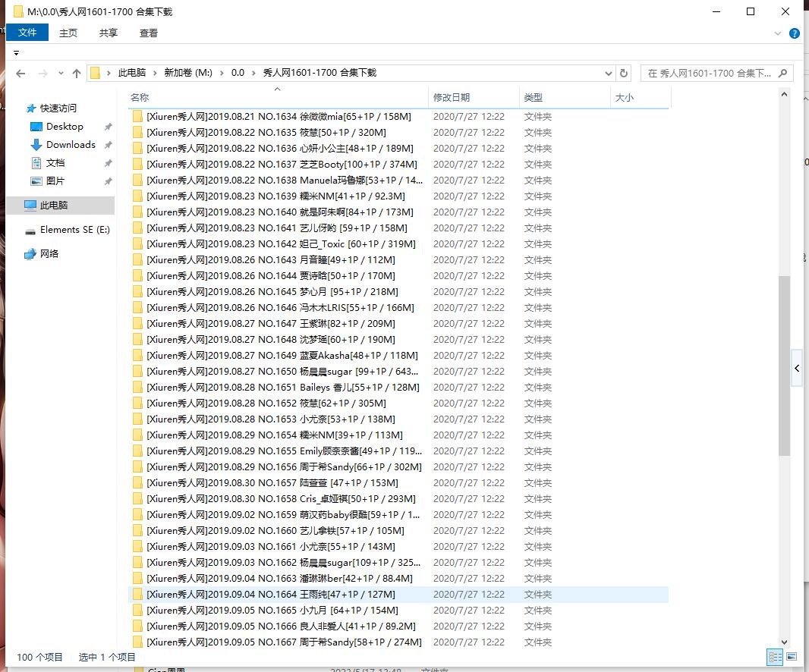Select Elements SE (E:) drive
Screen dimensions: 809x672
75,230
